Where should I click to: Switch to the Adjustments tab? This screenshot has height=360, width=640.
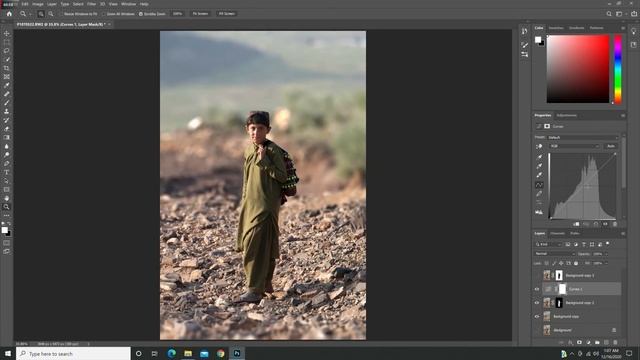click(x=567, y=116)
